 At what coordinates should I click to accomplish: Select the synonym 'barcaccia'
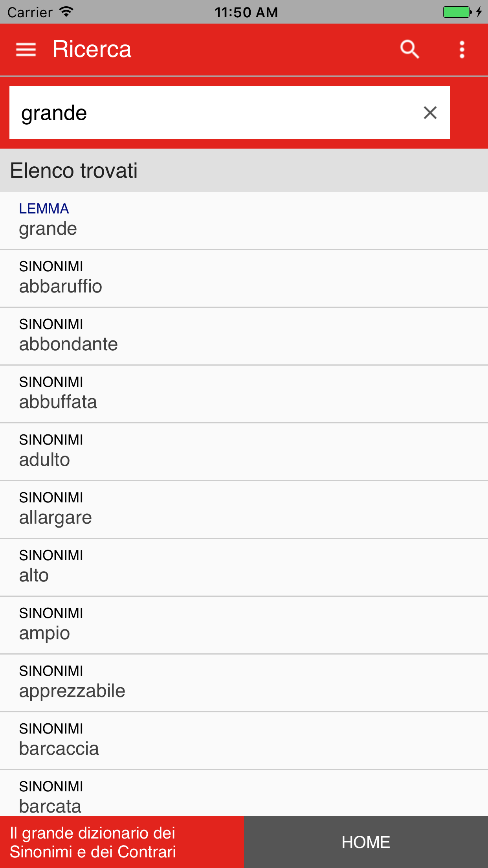244,741
